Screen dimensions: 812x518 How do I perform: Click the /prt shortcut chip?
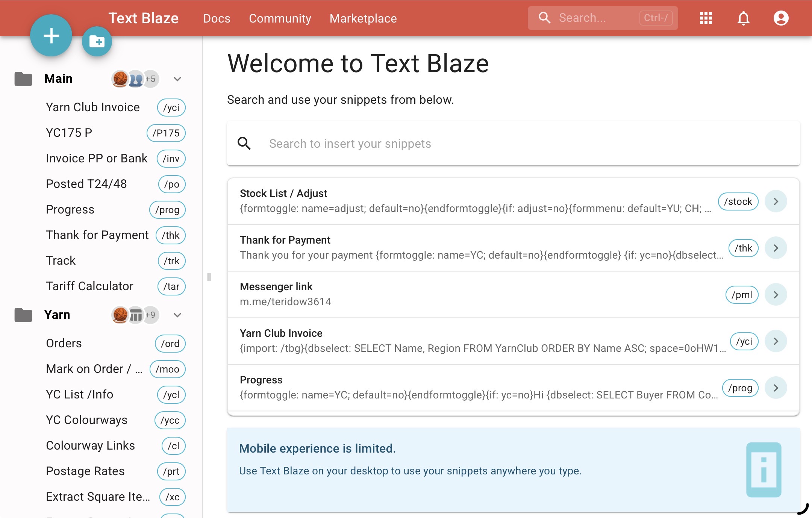171,471
